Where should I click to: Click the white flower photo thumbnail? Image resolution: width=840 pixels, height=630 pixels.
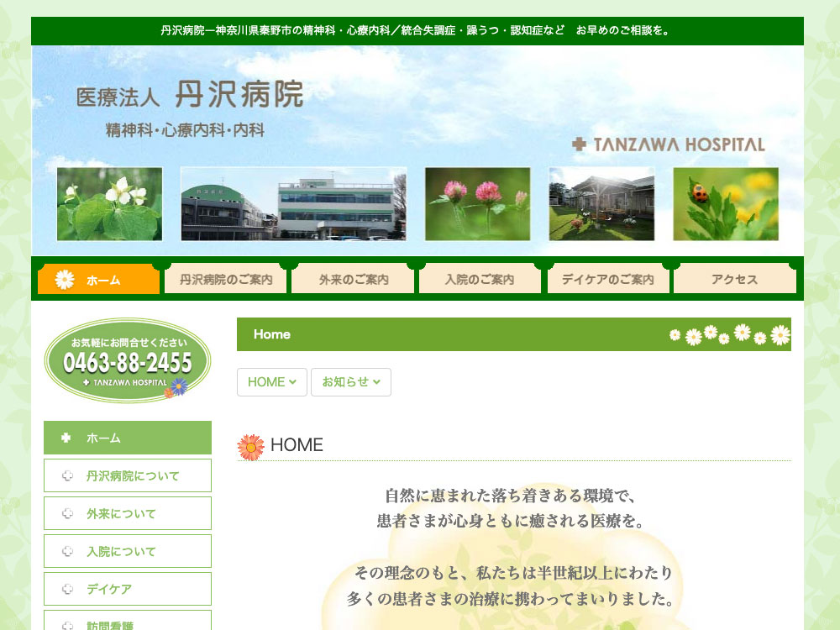click(110, 204)
